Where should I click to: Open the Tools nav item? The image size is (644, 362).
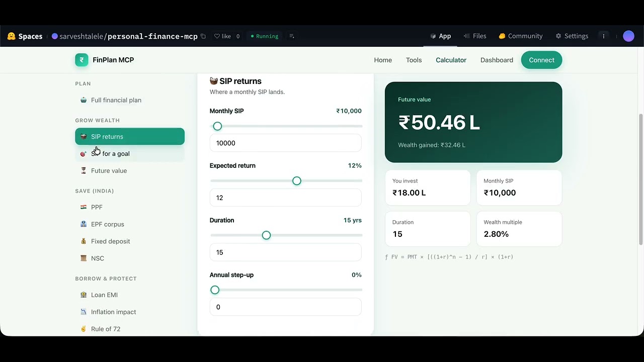pos(414,60)
